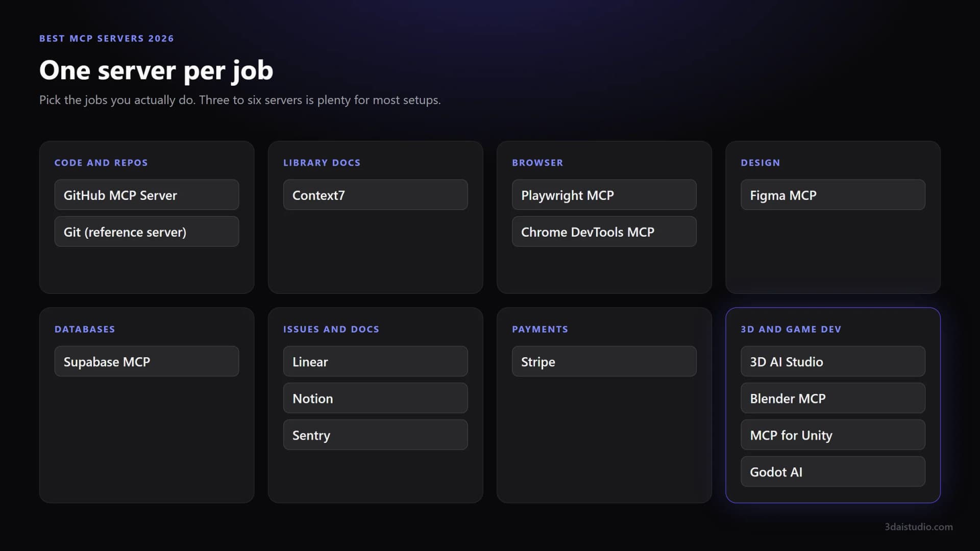Click the Linear item
Viewport: 980px width, 551px height.
pos(375,361)
